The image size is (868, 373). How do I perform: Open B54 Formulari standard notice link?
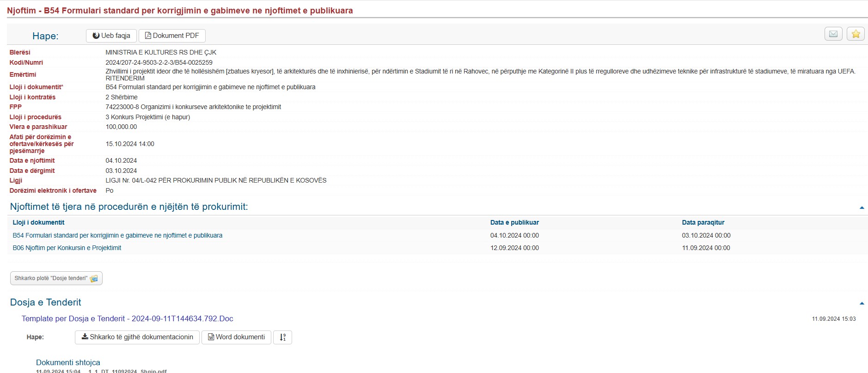pyautogui.click(x=117, y=235)
